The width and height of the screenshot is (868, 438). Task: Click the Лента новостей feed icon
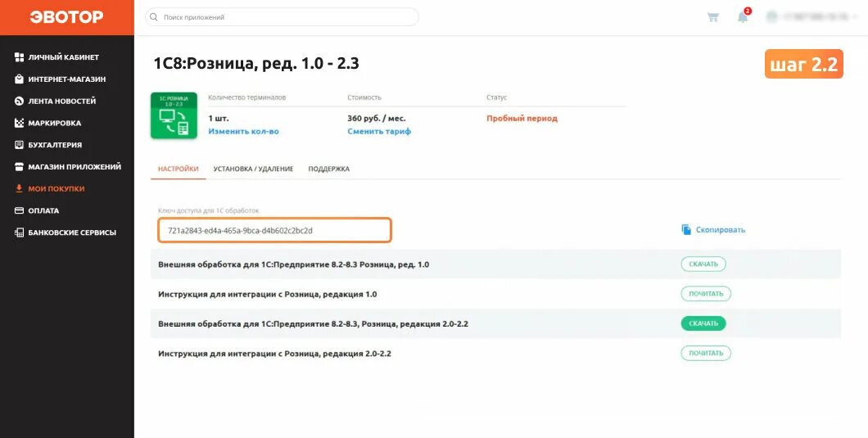19,102
